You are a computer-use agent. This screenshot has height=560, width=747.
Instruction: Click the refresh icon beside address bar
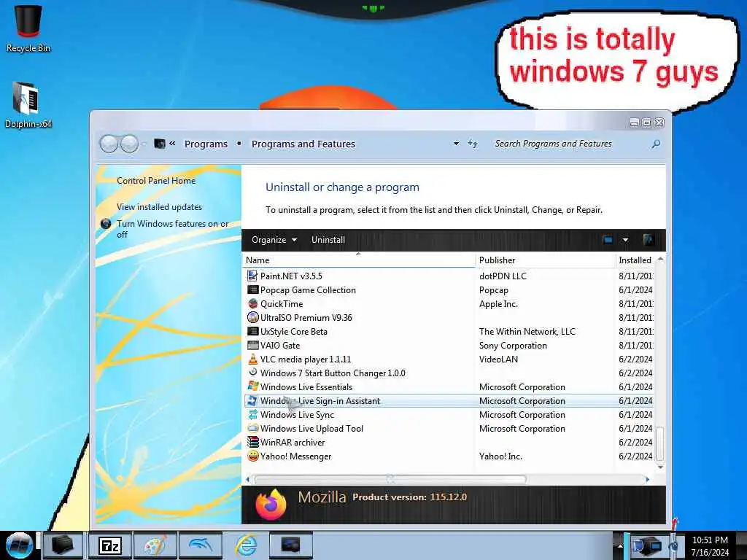[x=473, y=144]
